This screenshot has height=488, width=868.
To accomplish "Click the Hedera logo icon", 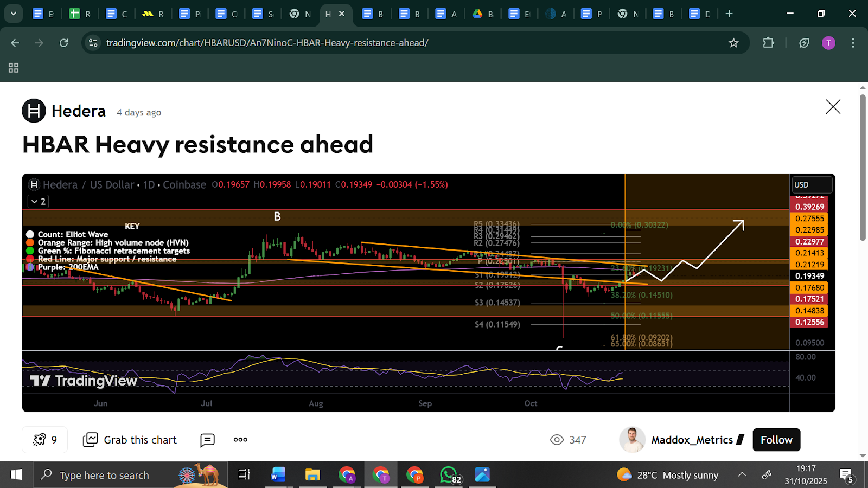I will click(x=34, y=111).
